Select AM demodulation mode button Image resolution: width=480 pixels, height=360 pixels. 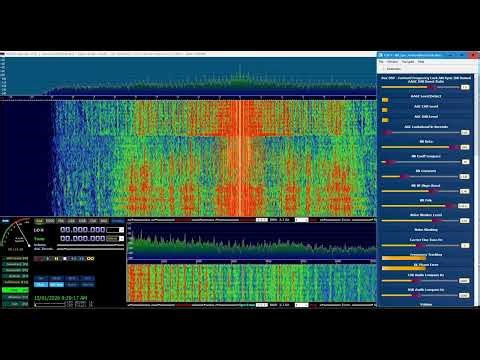coord(39,221)
